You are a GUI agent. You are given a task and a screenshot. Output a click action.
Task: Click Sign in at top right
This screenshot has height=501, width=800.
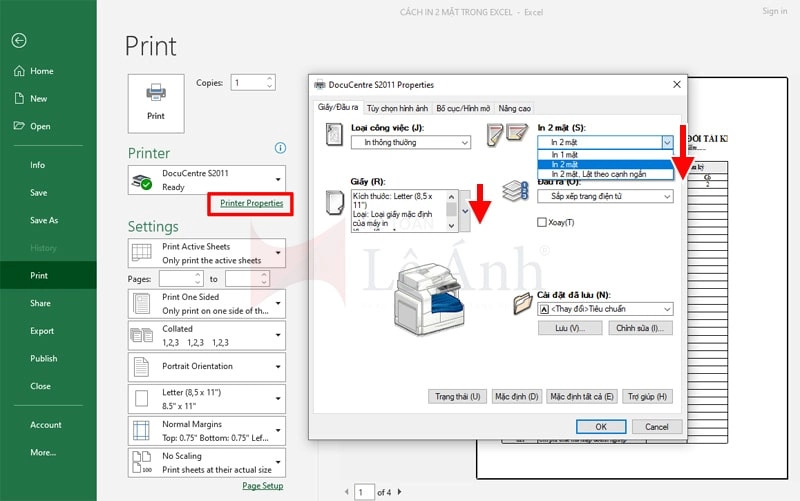(x=774, y=11)
